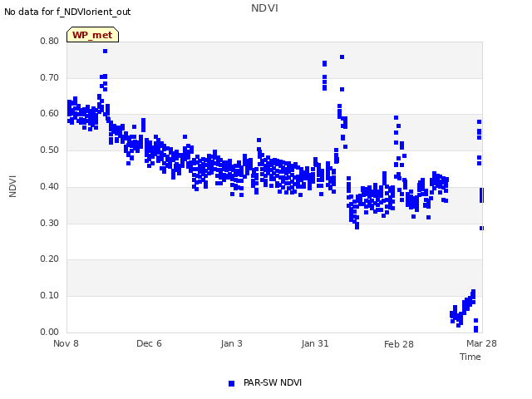This screenshot has width=532, height=399.
Task: Click the 0.20 y-axis tick label
Action: pyautogui.click(x=49, y=259)
